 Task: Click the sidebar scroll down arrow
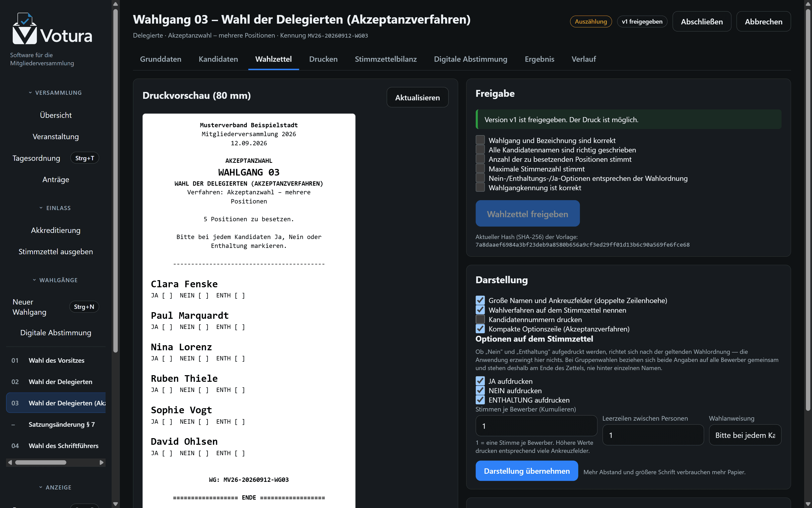115,504
